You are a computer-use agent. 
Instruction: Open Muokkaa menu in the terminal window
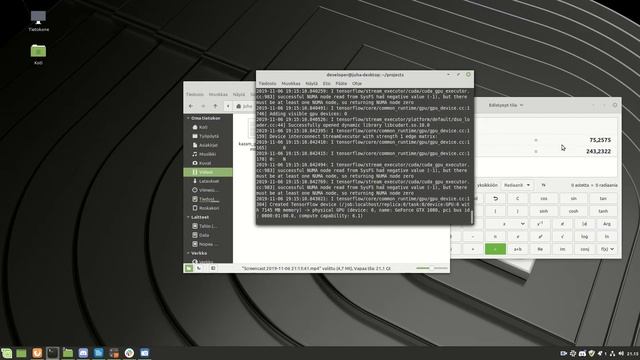pyautogui.click(x=291, y=83)
